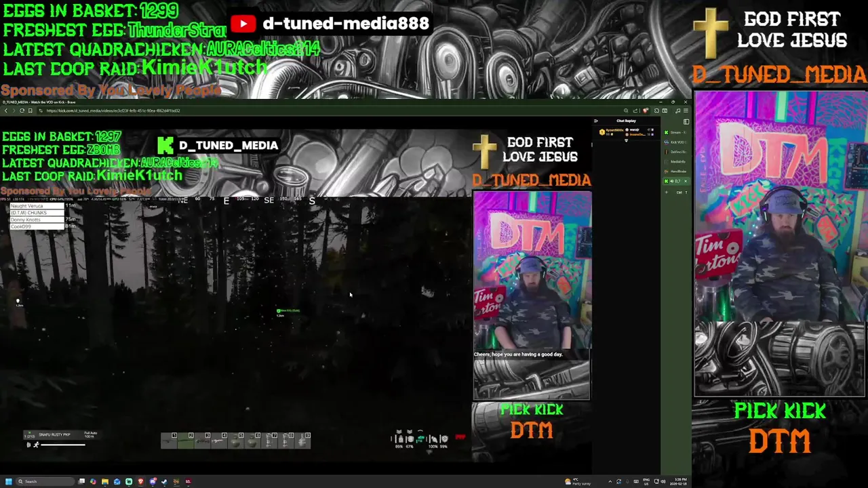Switch to the DaVinci tab
Image resolution: width=868 pixels, height=488 pixels.
click(677, 152)
